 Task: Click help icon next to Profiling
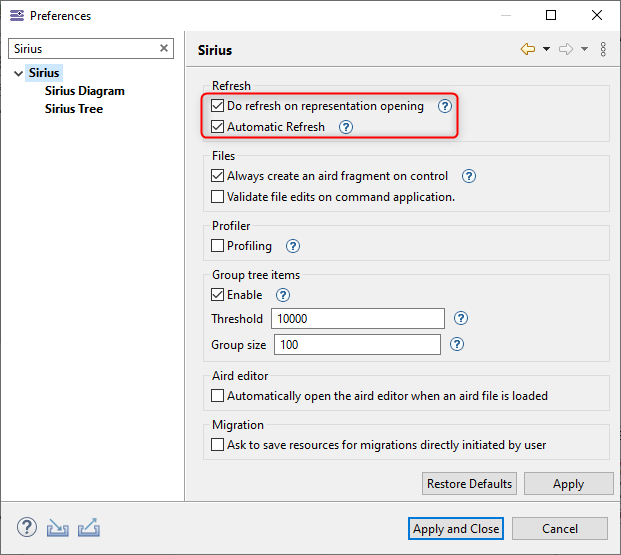[293, 246]
